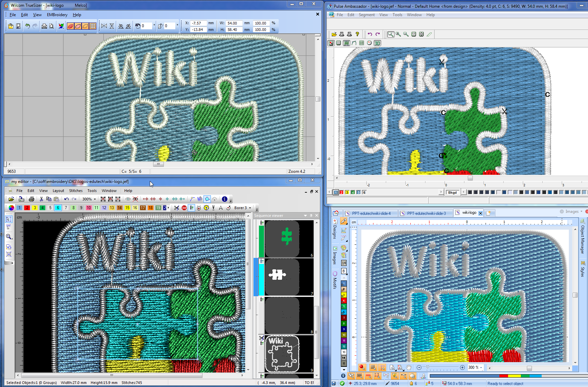The height and width of the screenshot is (387, 588).
Task: Open the 300% zoom dropdown in my editor
Action: pyautogui.click(x=95, y=199)
